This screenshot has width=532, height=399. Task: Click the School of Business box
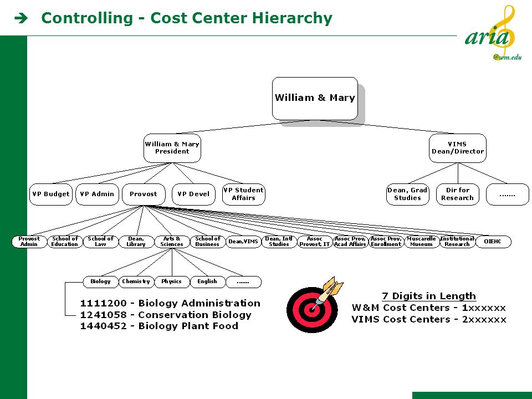(208, 242)
